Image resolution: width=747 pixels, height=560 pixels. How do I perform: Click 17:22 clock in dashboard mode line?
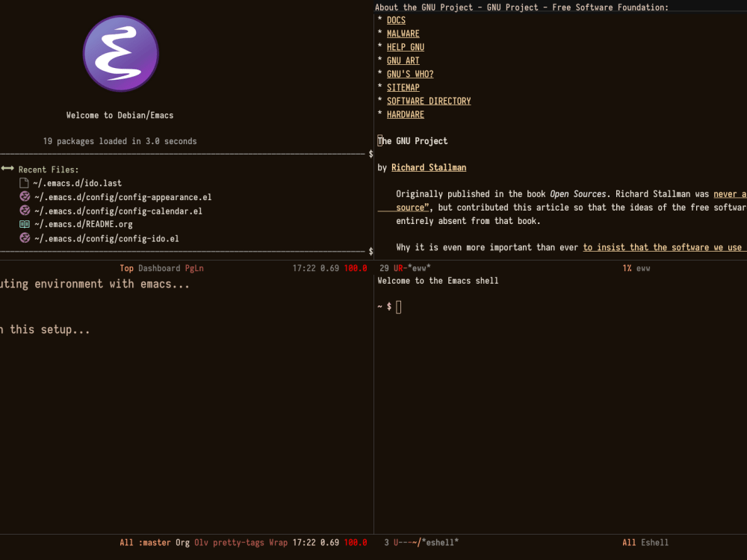(304, 268)
